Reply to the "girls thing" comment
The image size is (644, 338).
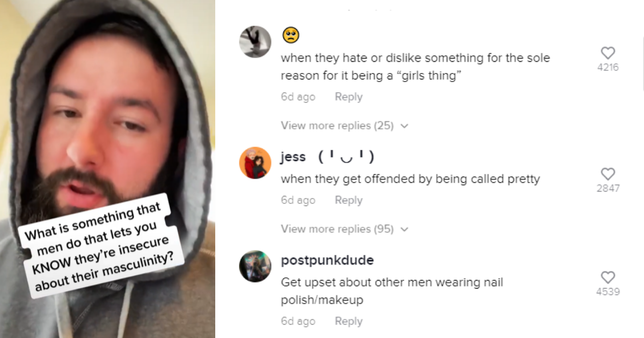pos(348,97)
